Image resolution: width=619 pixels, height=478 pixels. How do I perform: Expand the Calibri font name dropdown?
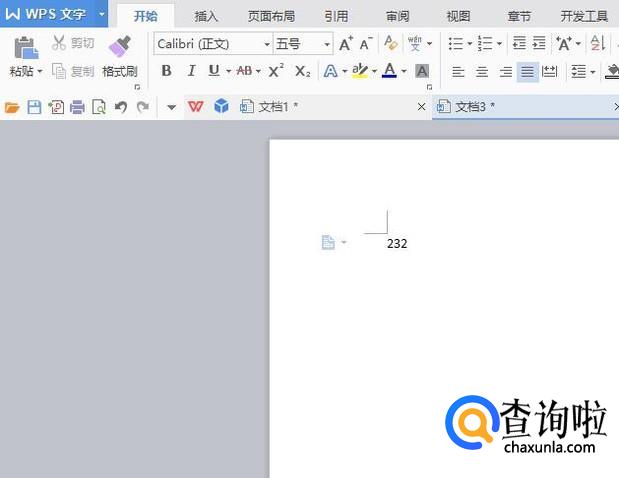[266, 44]
